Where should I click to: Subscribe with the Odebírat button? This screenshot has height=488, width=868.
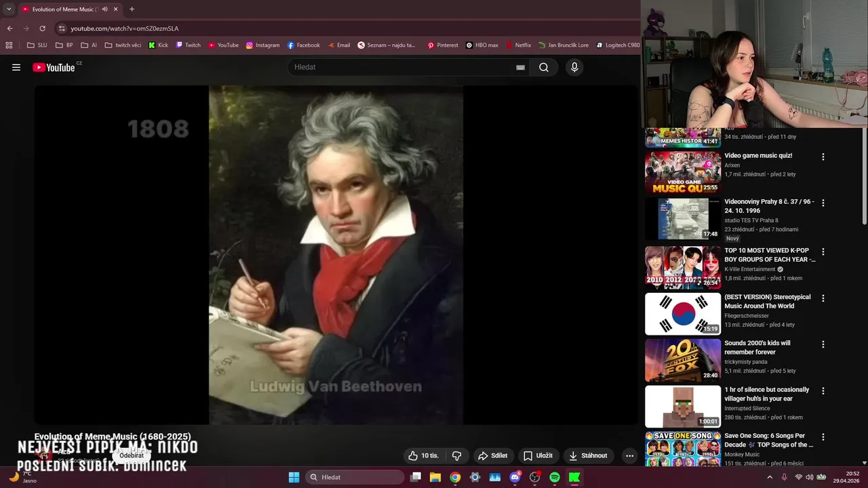(x=132, y=455)
